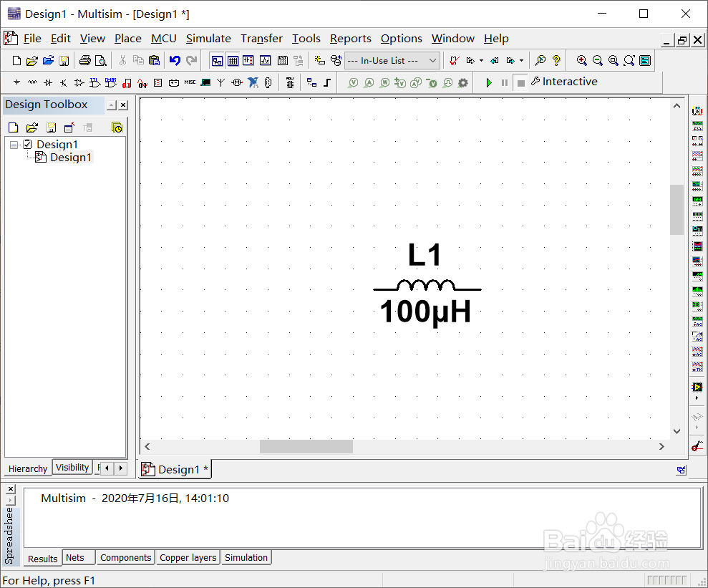Select the Multimeter instrument in right toolbar
This screenshot has height=588, width=708.
[x=697, y=110]
